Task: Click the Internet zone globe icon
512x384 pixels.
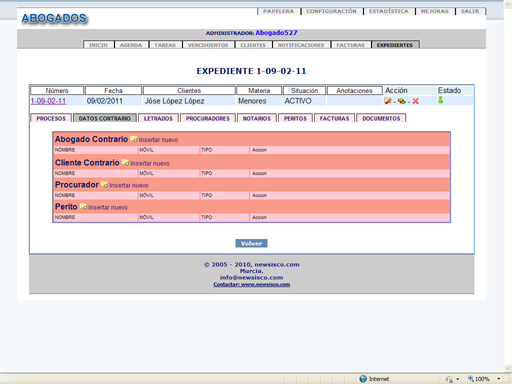Action: click(x=363, y=379)
